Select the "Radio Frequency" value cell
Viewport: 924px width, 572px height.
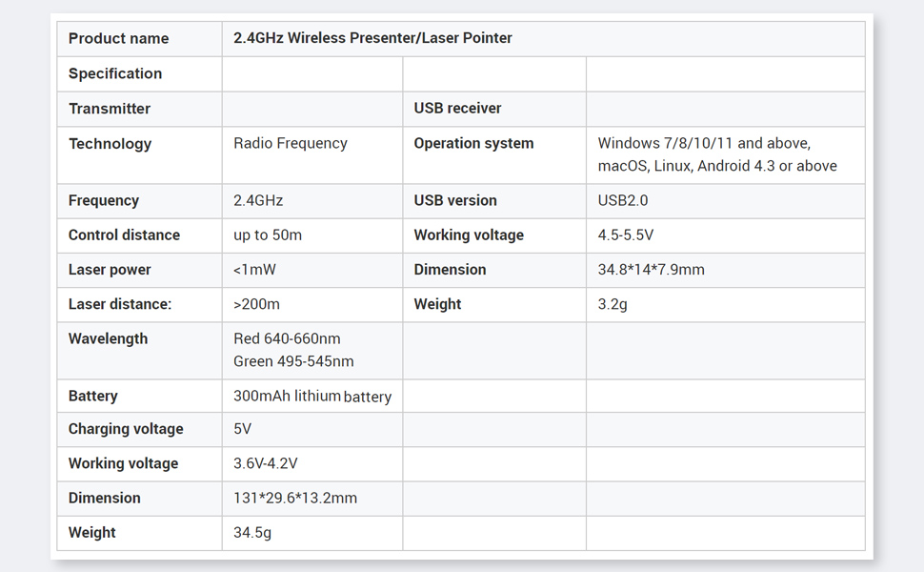click(x=291, y=144)
